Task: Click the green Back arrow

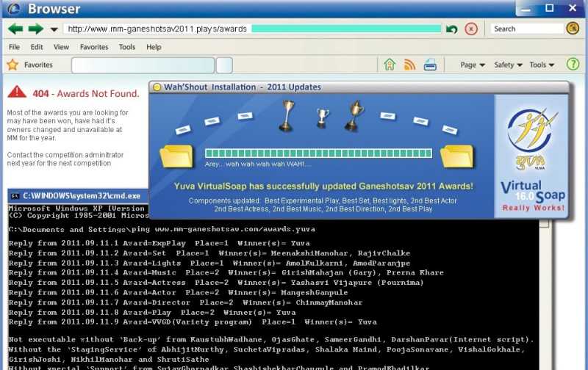Action: tap(15, 29)
